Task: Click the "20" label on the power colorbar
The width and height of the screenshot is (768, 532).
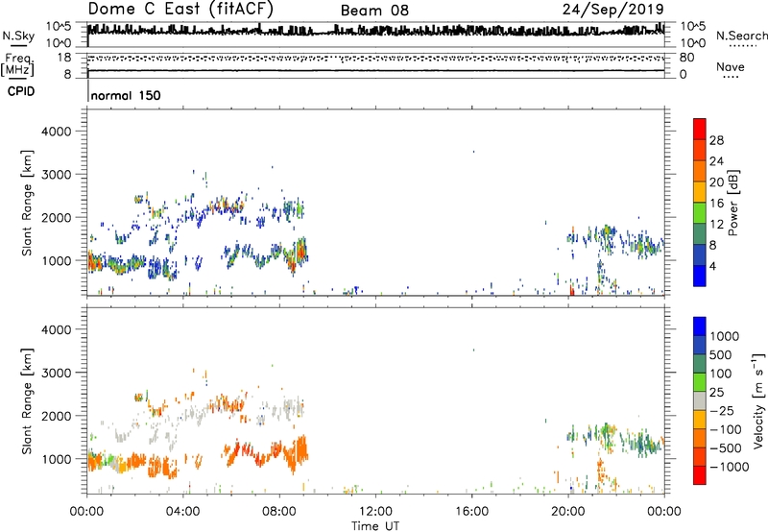Action: pos(716,182)
